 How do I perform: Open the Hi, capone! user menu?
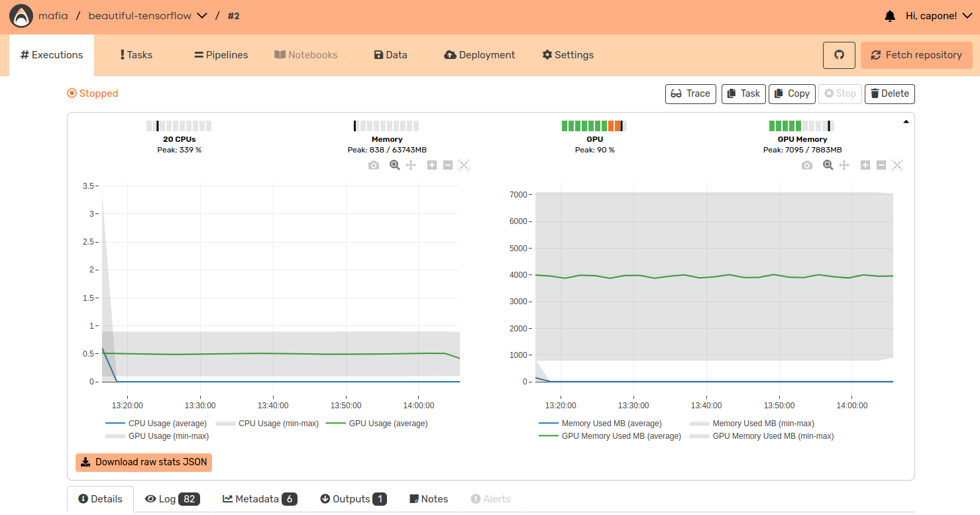click(940, 16)
